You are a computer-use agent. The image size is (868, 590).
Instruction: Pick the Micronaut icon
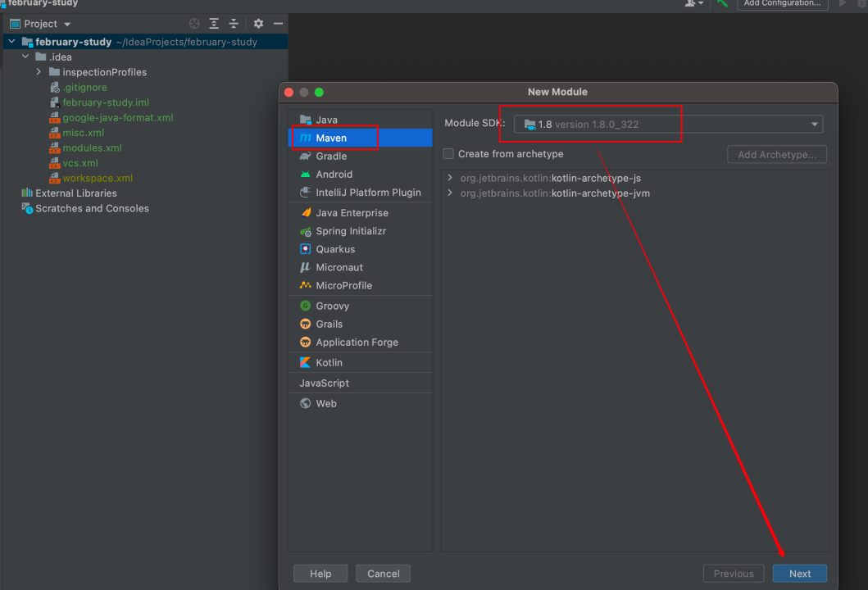pos(305,267)
